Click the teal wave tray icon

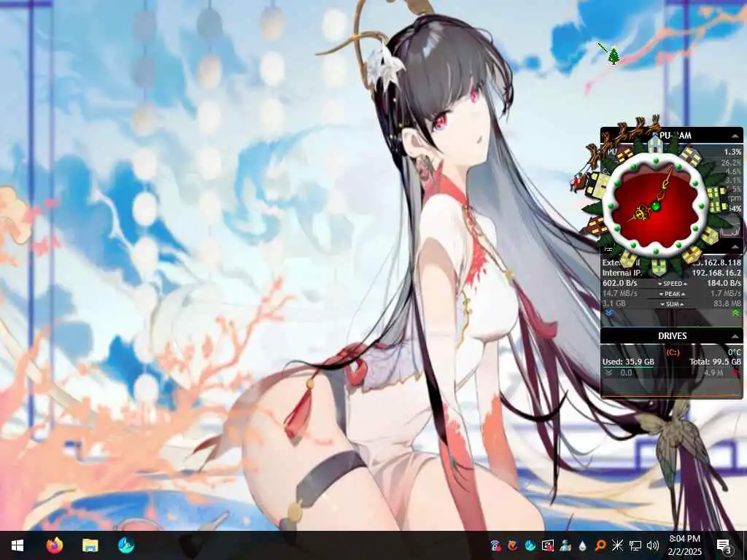coord(530,545)
